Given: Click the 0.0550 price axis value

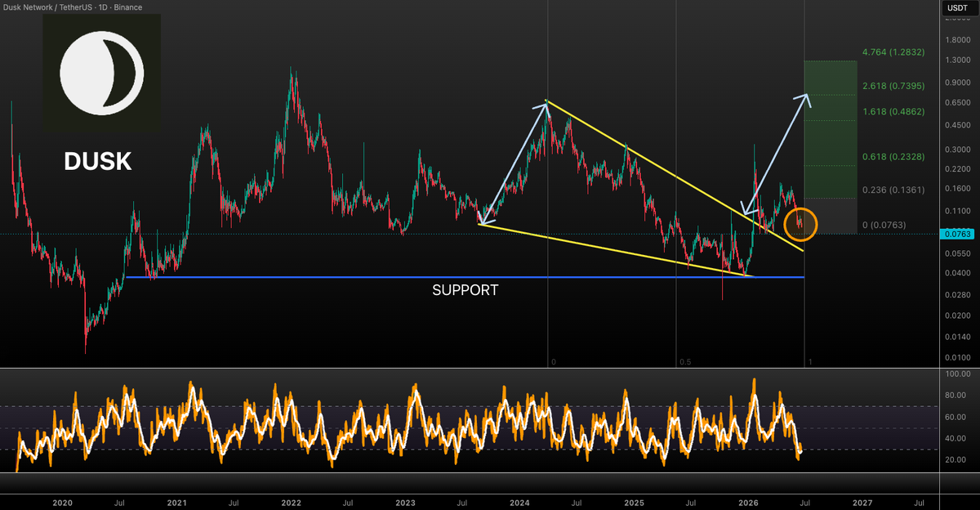Looking at the screenshot, I should click(957, 255).
